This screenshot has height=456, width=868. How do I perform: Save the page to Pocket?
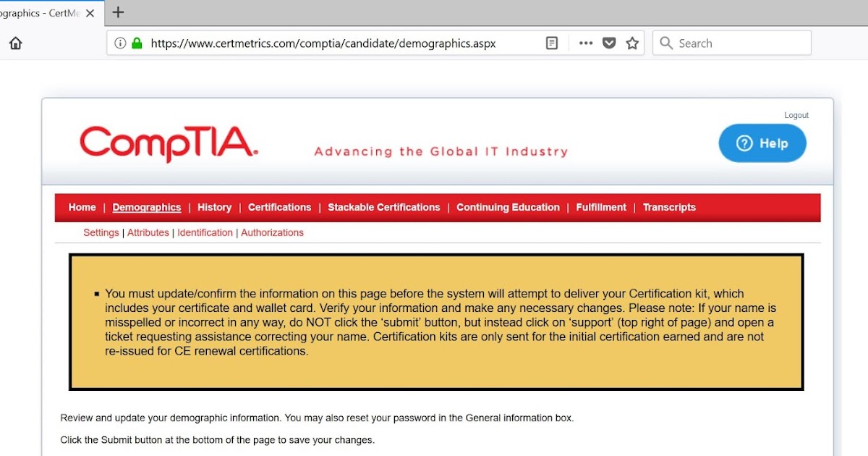(x=609, y=43)
